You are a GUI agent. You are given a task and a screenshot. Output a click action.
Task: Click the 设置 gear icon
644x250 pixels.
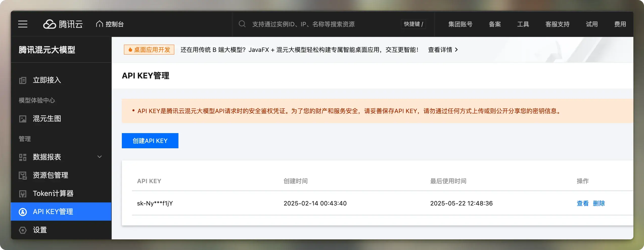[23, 230]
